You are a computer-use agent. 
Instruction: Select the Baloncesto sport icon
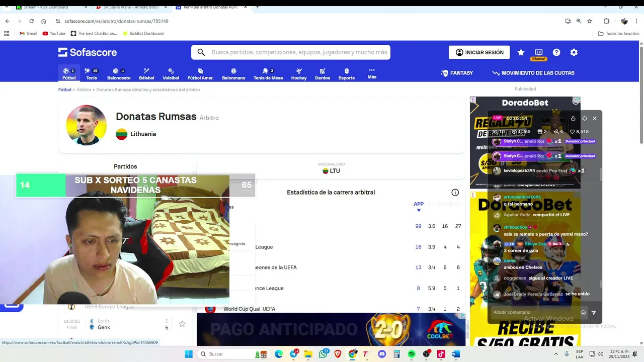(119, 74)
